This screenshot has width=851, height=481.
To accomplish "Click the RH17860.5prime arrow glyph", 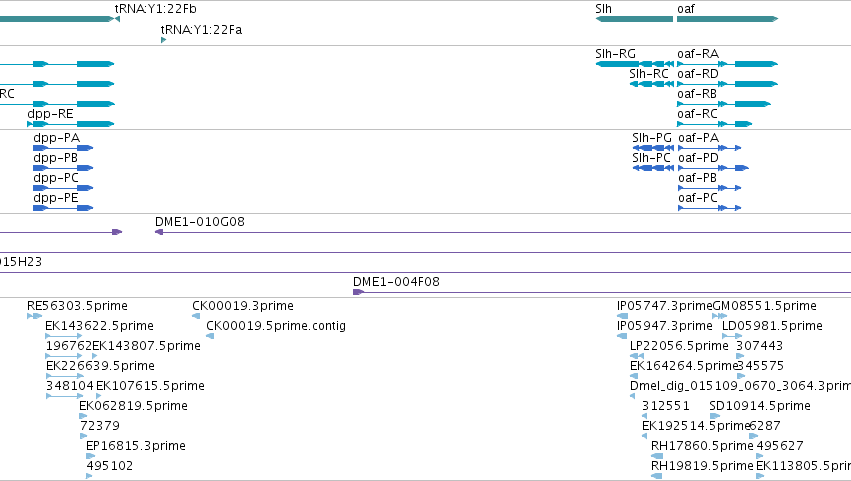I will [656, 457].
